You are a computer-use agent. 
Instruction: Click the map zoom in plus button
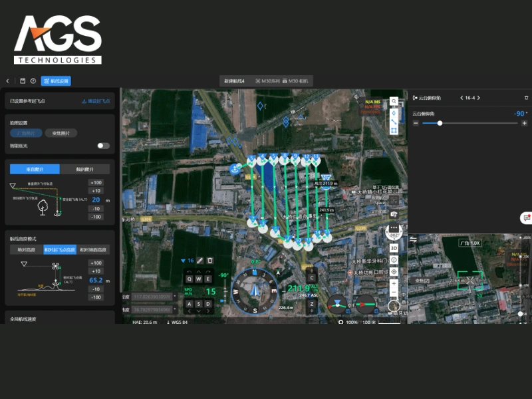394,284
